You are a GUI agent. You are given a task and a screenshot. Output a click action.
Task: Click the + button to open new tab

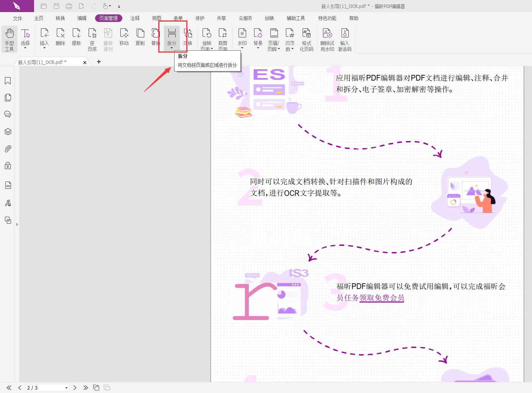[98, 62]
